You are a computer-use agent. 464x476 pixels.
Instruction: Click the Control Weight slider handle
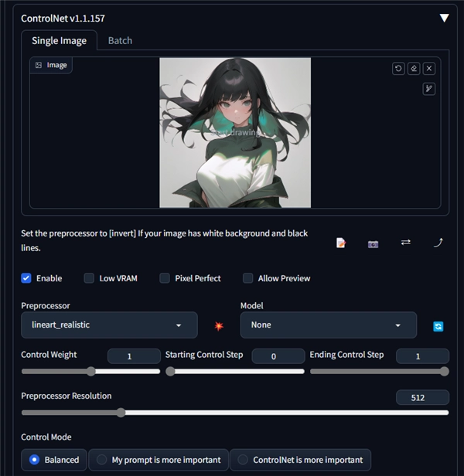tap(90, 371)
